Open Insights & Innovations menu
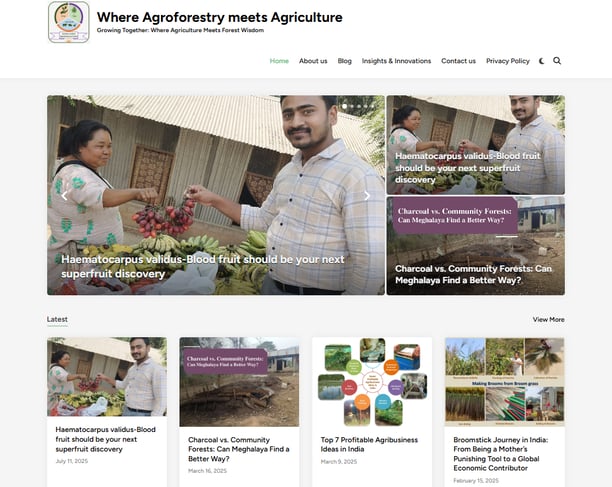The height and width of the screenshot is (487, 612). (396, 61)
